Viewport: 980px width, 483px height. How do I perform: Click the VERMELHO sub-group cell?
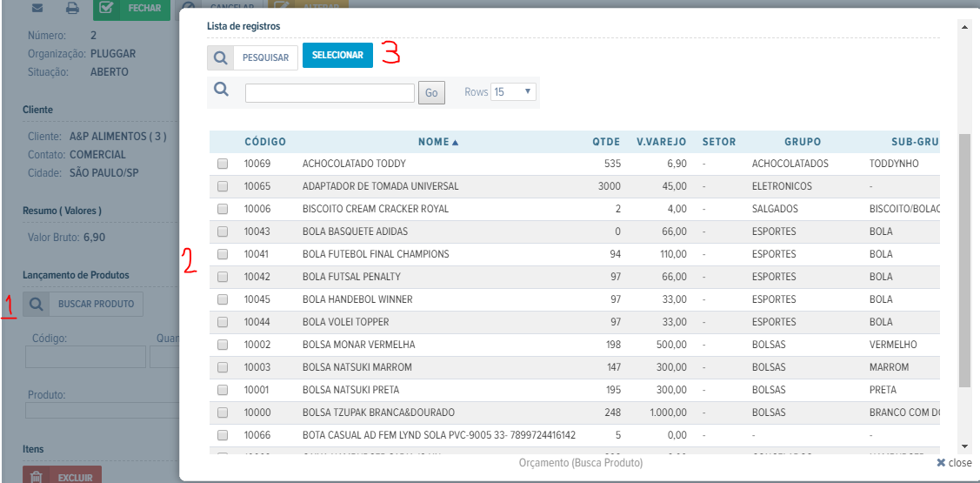pos(893,345)
